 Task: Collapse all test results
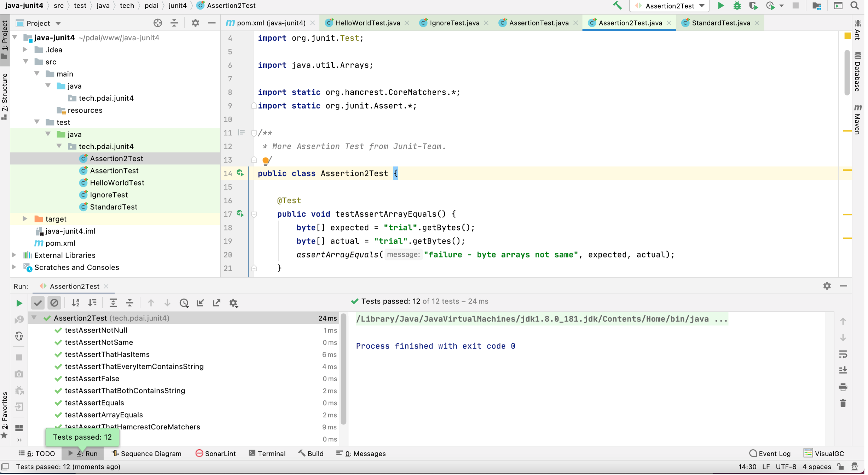(130, 304)
